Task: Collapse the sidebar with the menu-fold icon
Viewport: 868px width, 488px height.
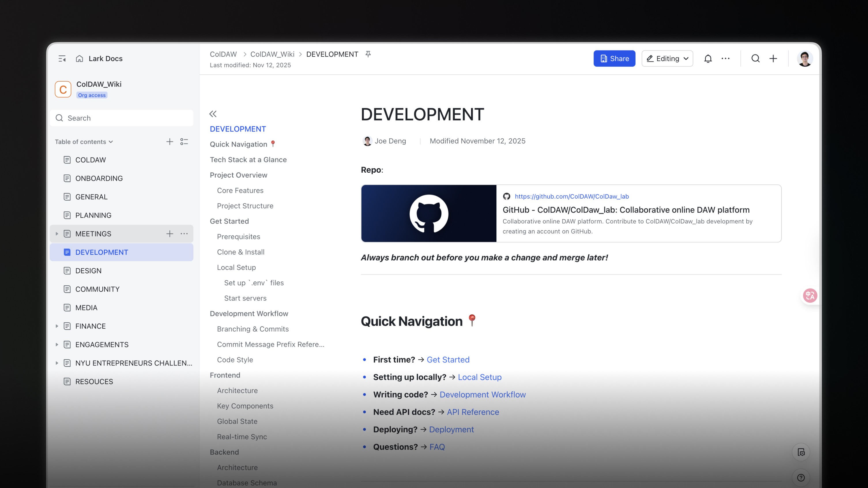Action: point(62,59)
